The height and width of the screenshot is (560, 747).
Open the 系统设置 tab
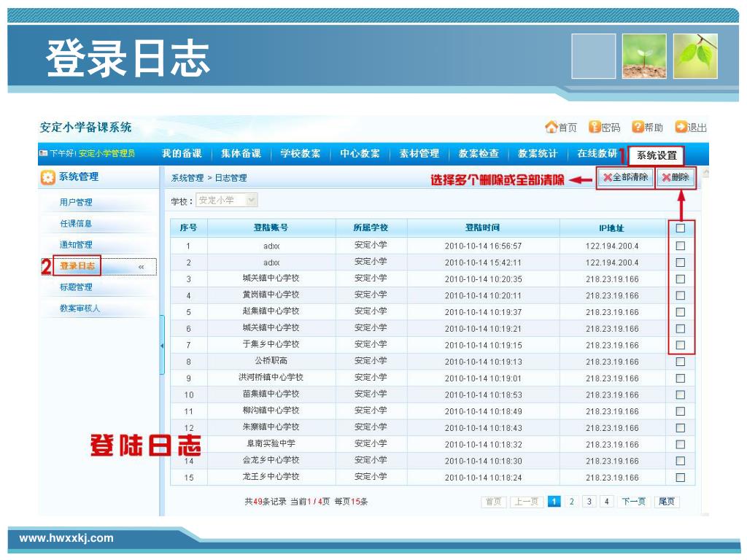tap(657, 155)
